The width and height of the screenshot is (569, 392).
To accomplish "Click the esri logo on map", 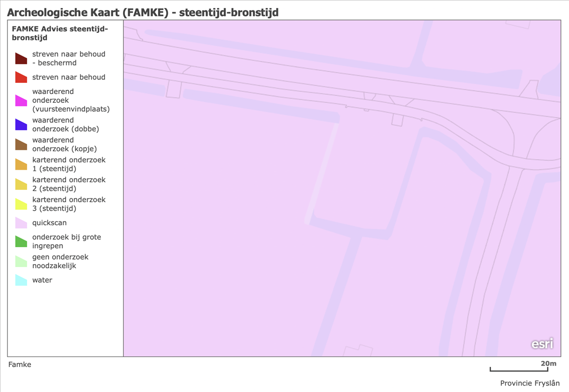I will click(542, 344).
